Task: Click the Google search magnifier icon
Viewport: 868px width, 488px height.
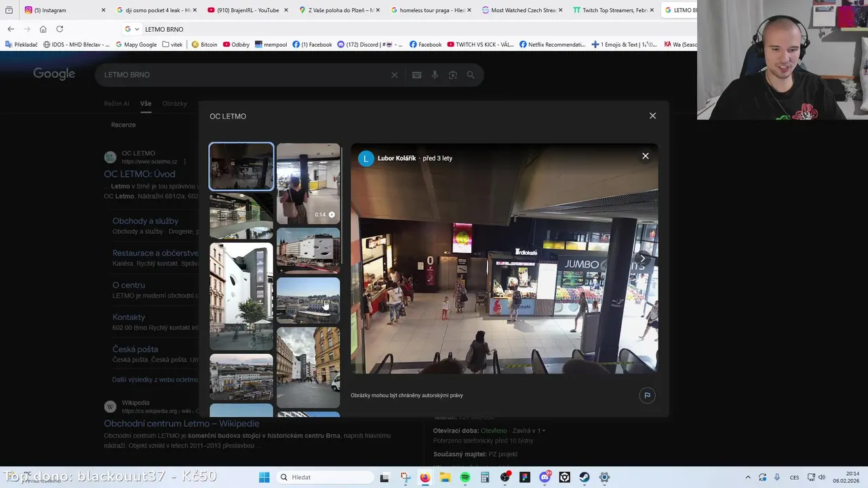Action: 471,75
